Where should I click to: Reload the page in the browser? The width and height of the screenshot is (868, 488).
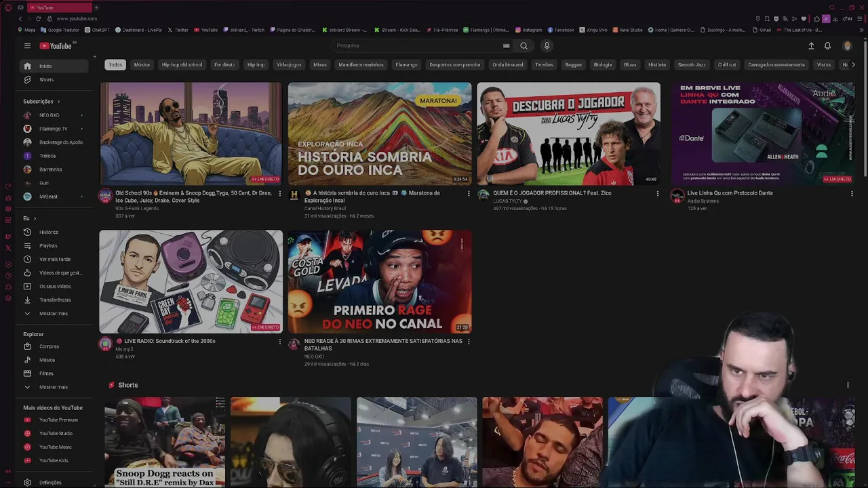(38, 18)
